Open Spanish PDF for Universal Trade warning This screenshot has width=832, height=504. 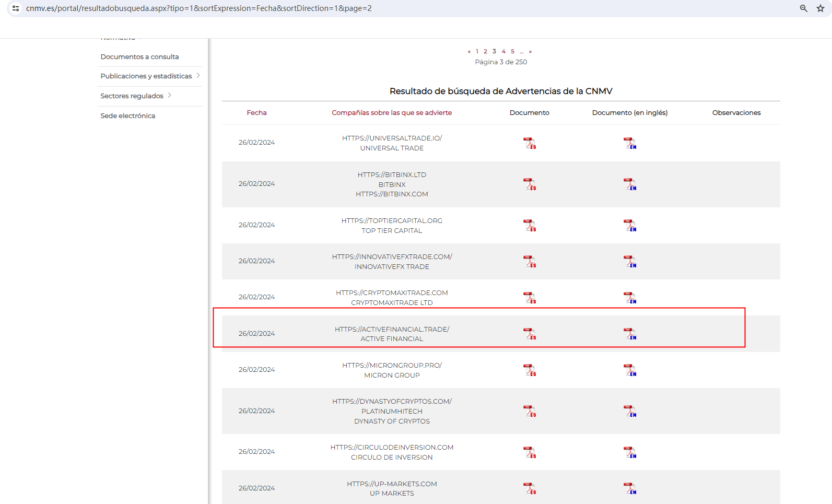click(x=529, y=143)
